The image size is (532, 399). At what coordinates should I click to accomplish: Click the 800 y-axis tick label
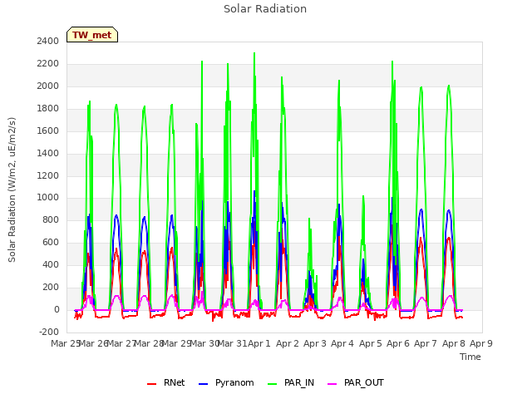[x=51, y=219]
